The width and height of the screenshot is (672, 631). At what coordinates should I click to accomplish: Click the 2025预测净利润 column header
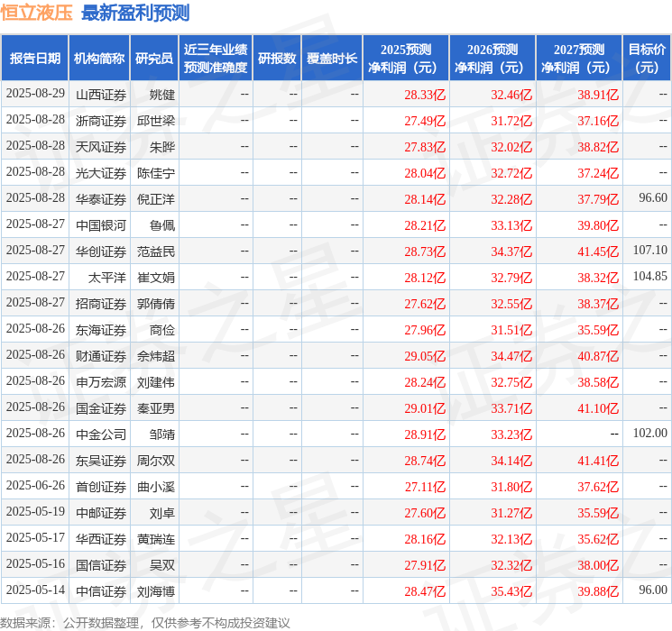click(x=406, y=59)
